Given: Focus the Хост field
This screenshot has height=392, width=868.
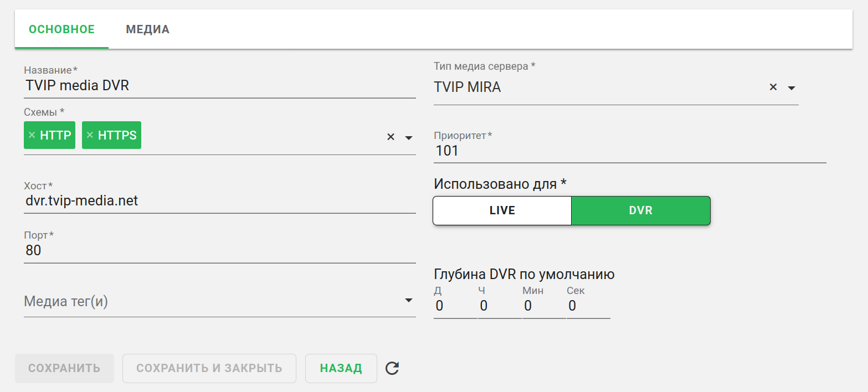Looking at the screenshot, I should [219, 201].
